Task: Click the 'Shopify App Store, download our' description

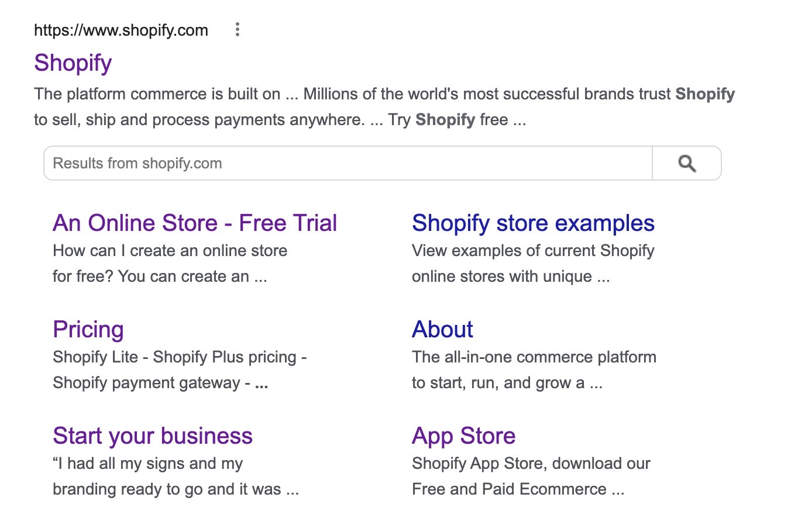Action: tap(531, 464)
